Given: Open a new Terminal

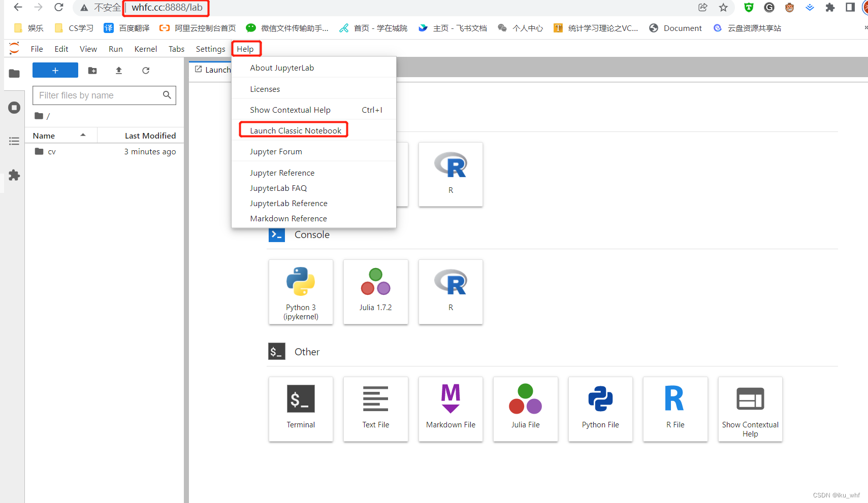Looking at the screenshot, I should click(x=301, y=409).
